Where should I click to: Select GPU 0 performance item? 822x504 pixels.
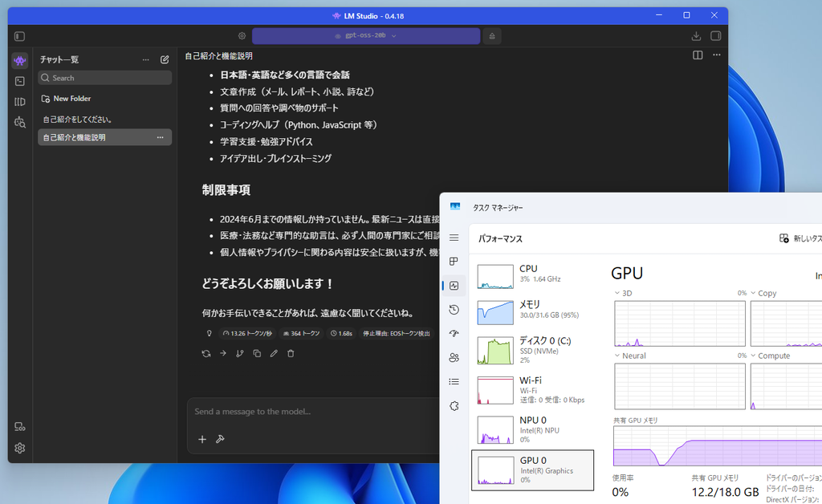533,470
